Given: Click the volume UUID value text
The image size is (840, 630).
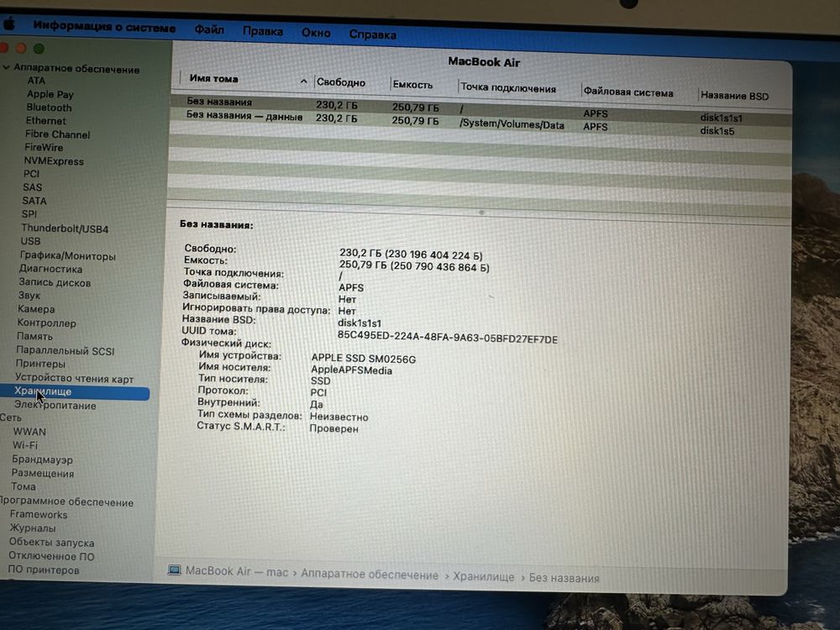Looking at the screenshot, I should [448, 337].
